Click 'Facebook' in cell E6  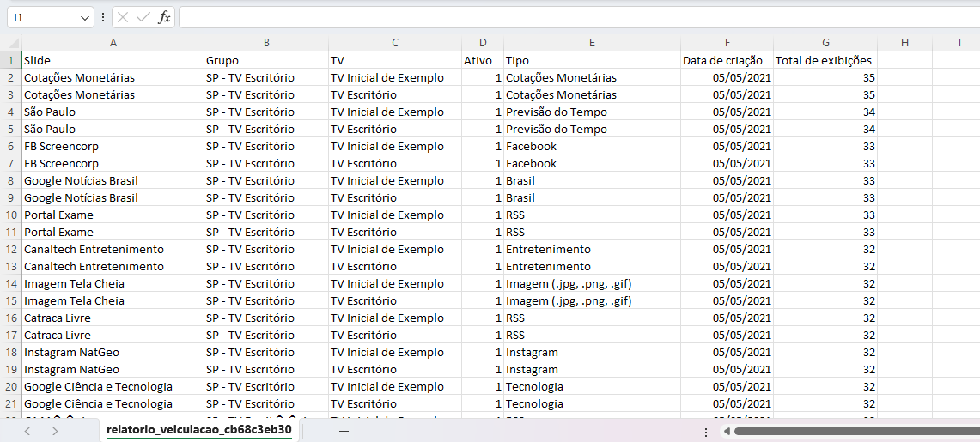(x=532, y=147)
